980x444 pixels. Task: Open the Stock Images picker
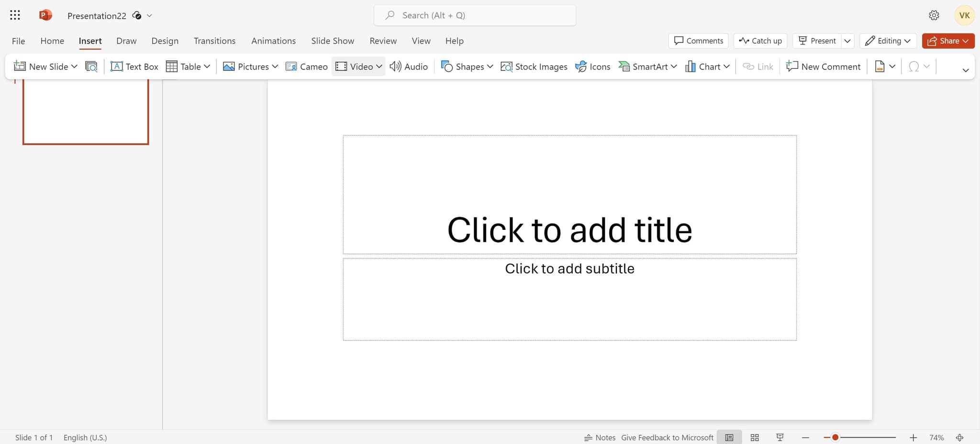click(x=534, y=66)
